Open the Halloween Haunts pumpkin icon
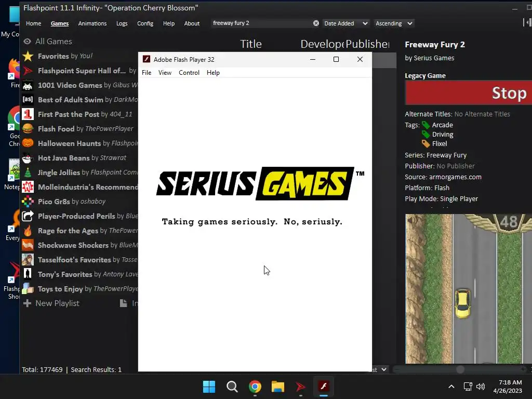Image resolution: width=532 pixels, height=399 pixels. [x=28, y=143]
